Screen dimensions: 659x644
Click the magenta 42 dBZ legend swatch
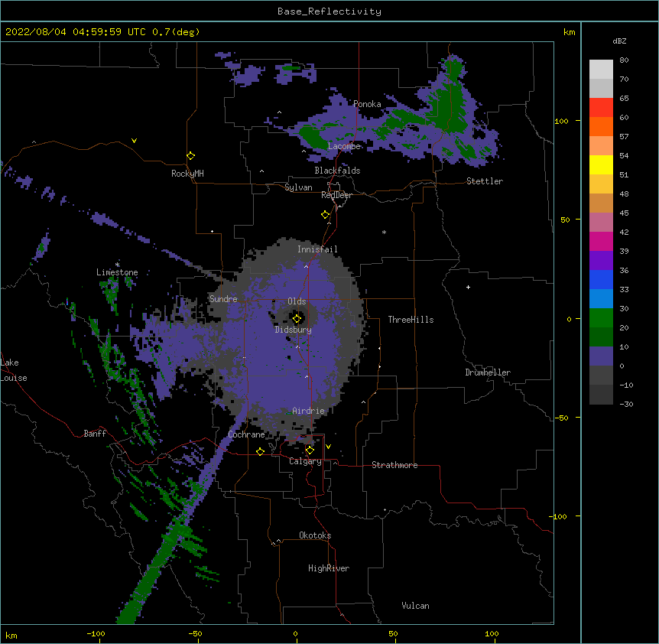(x=601, y=241)
